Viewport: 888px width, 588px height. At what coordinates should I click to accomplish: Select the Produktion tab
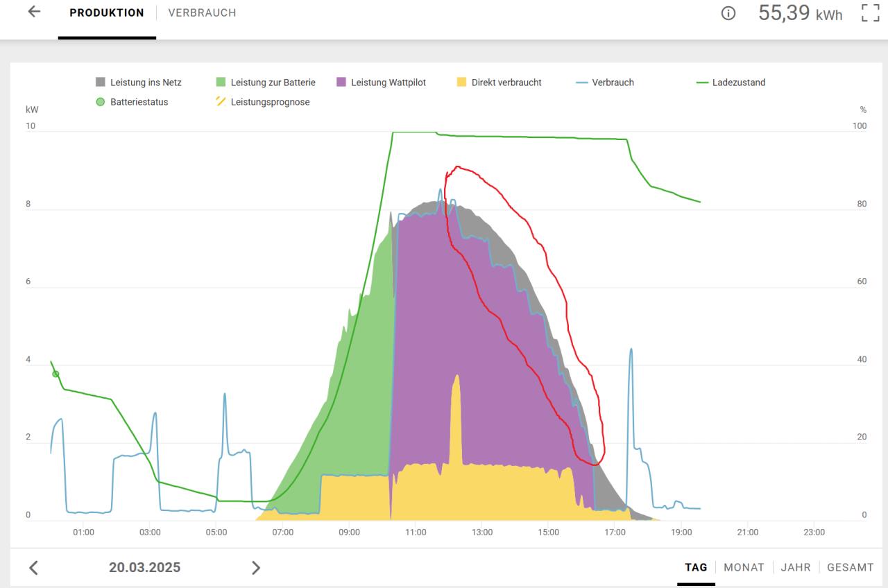coord(107,12)
